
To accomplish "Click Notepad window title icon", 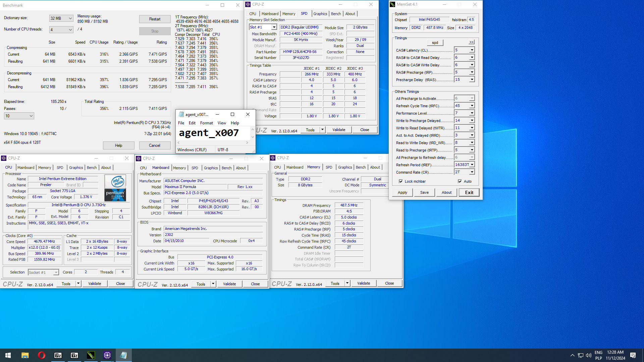I will [181, 114].
